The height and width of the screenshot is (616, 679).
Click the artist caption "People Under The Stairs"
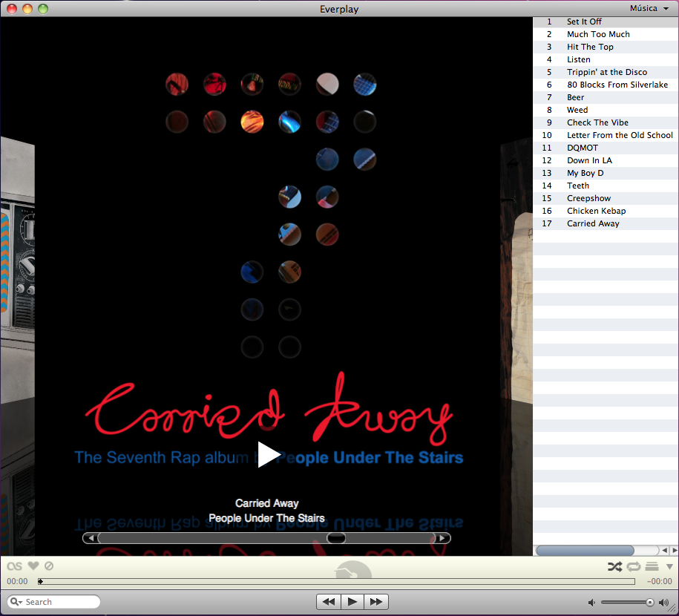[x=266, y=518]
